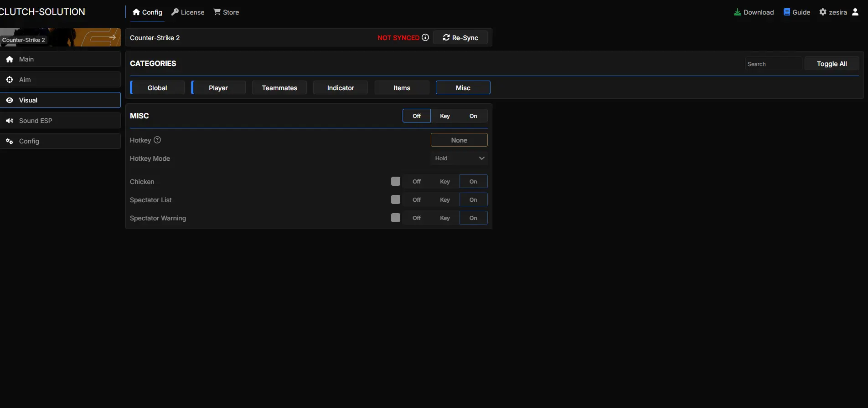Expand the Hotkey Mode Hold dropdown

[x=459, y=158]
